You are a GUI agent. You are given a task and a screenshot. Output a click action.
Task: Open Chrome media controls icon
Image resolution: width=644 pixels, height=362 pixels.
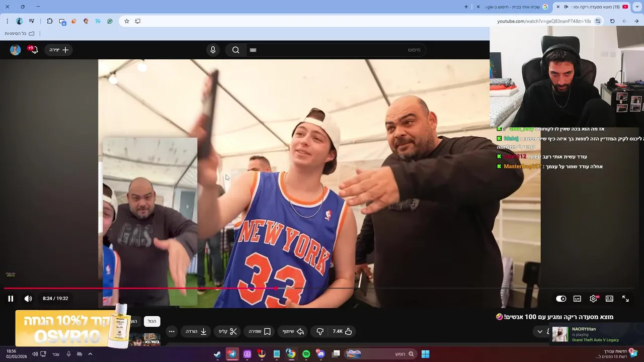pyautogui.click(x=32, y=21)
